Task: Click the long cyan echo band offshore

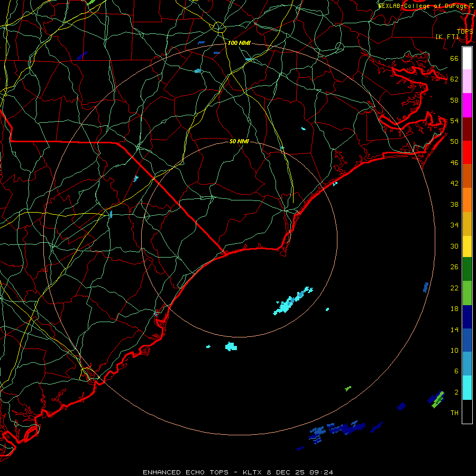Action: [x=293, y=301]
